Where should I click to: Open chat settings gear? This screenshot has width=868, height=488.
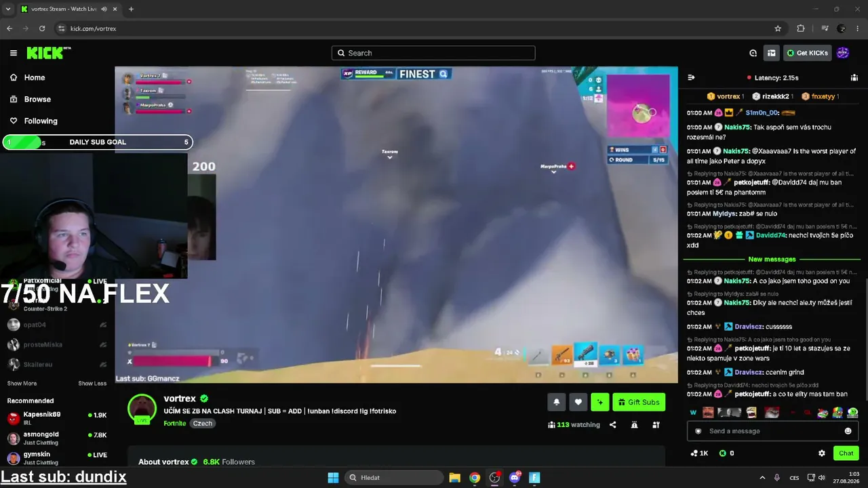pyautogui.click(x=822, y=453)
